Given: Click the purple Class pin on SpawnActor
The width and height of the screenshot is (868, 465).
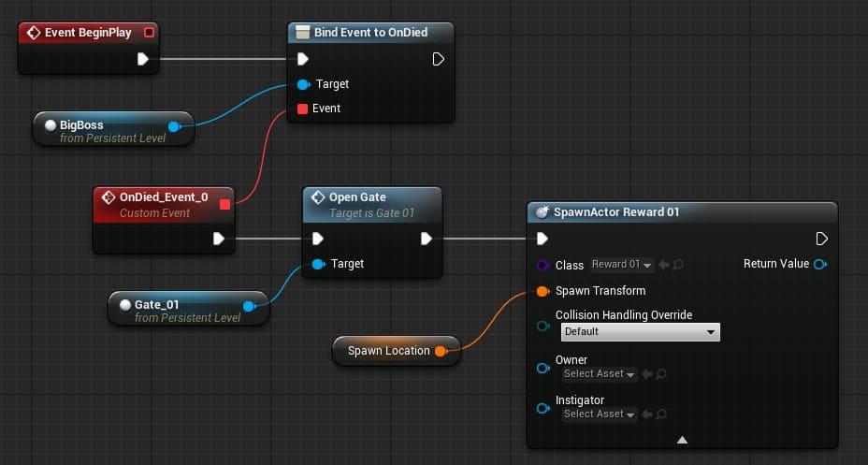Looking at the screenshot, I should coord(542,265).
